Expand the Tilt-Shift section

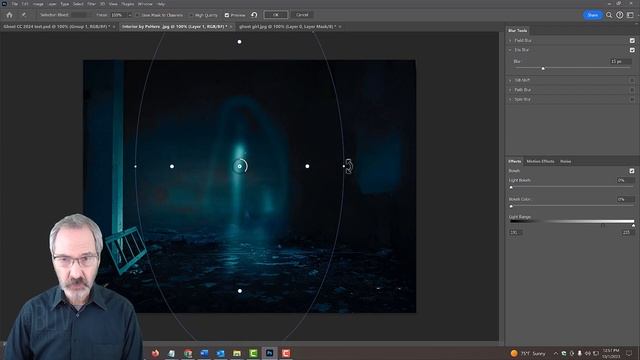[510, 80]
